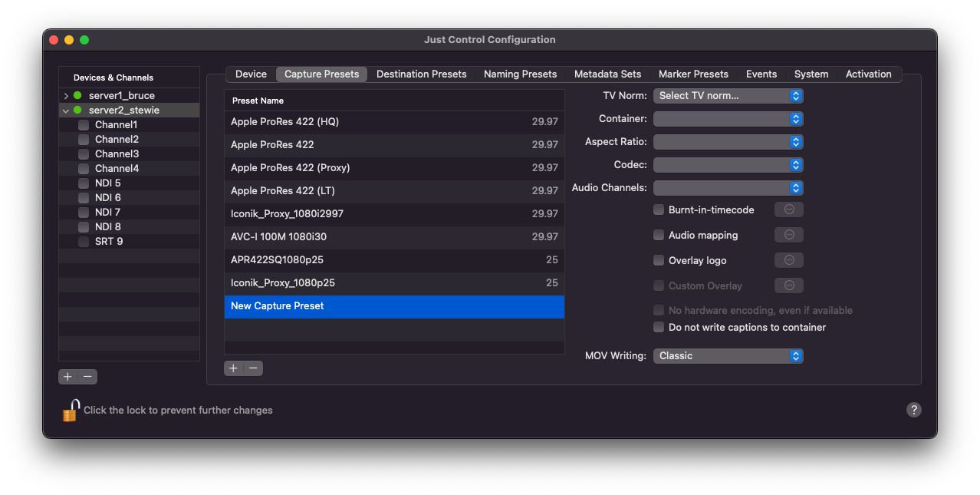The image size is (980, 495).
Task: Tick the NDI 7 checkbox
Action: [x=84, y=213]
